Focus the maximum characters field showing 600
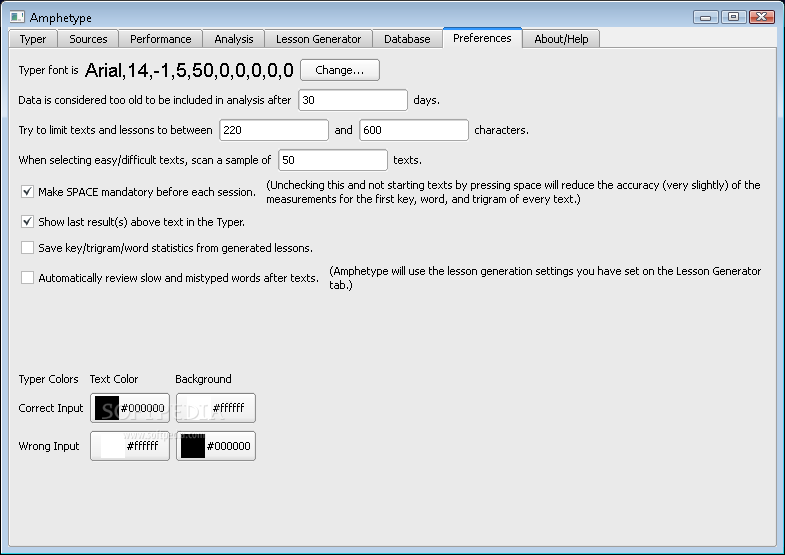The width and height of the screenshot is (785, 555). click(x=414, y=130)
